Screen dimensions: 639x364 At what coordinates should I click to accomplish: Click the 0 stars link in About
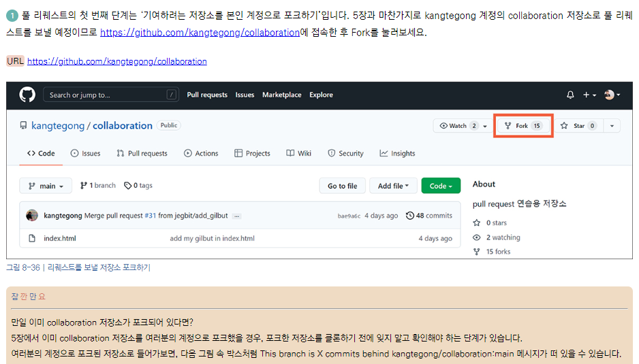[x=490, y=222]
